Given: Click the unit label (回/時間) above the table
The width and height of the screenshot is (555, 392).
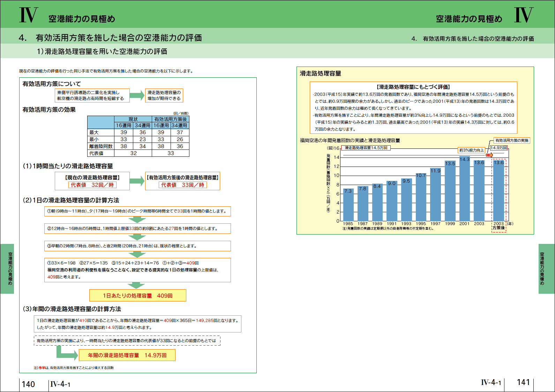Looking at the screenshot, I should [181, 114].
